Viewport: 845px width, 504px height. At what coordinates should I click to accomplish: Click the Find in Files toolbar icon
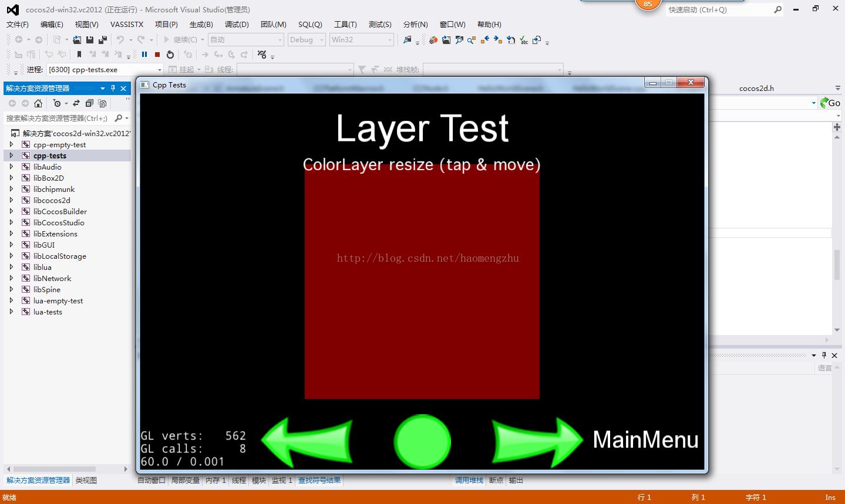point(407,40)
